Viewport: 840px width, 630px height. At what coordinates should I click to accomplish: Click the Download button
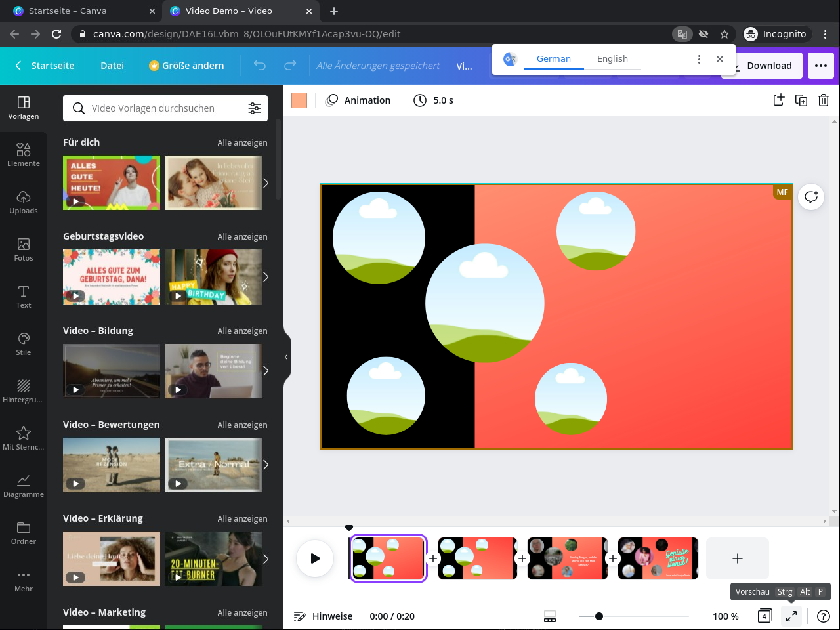763,66
